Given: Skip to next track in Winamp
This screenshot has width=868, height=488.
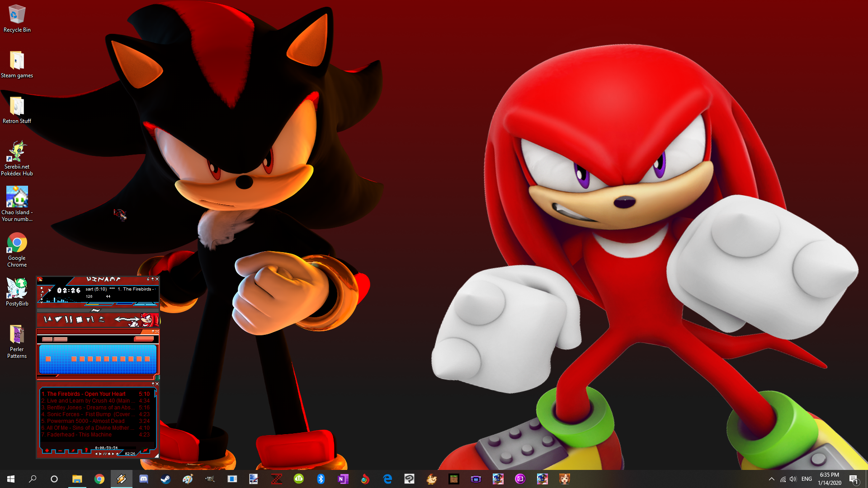Looking at the screenshot, I should point(90,319).
